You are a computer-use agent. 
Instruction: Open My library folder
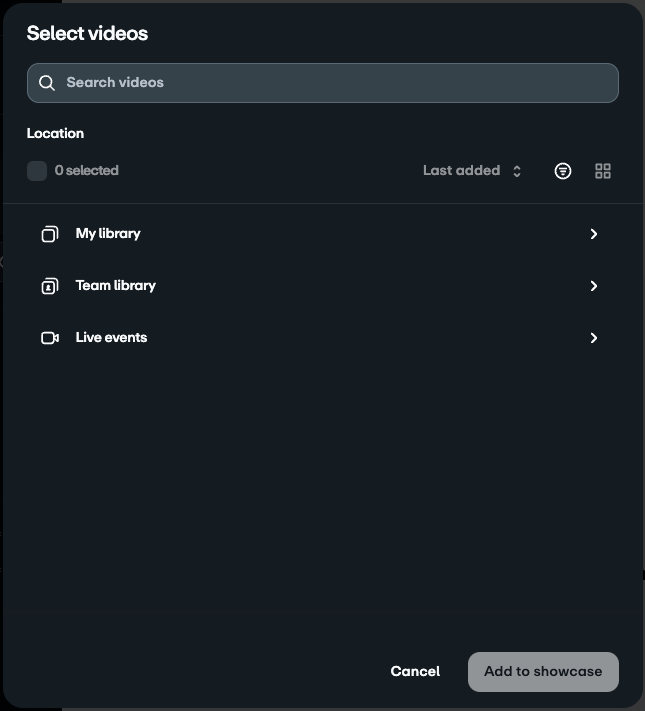click(108, 234)
